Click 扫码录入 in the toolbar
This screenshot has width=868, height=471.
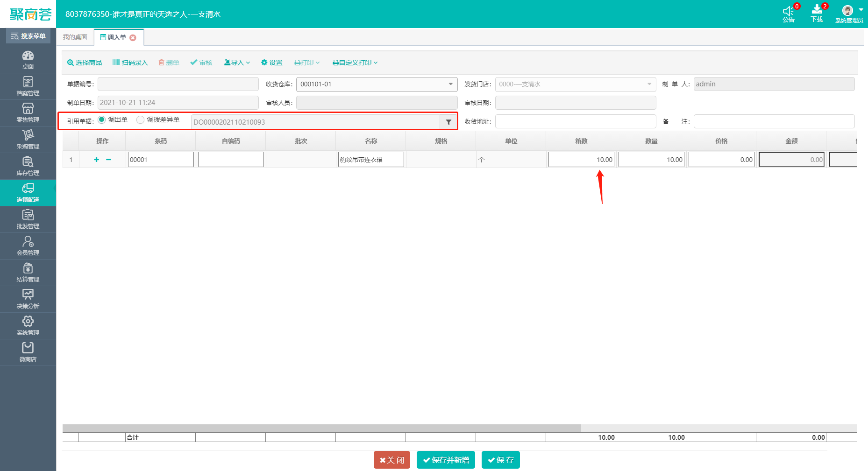130,63
